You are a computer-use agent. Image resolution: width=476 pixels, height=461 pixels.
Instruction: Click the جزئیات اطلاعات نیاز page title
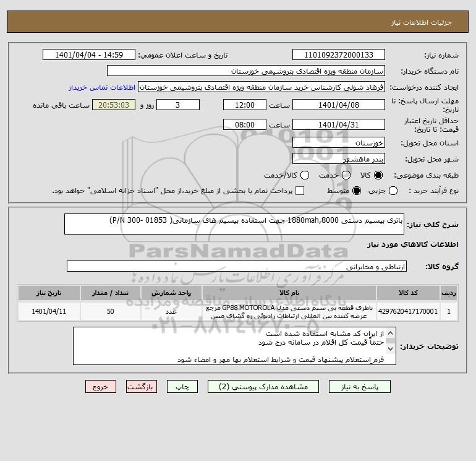click(x=422, y=22)
